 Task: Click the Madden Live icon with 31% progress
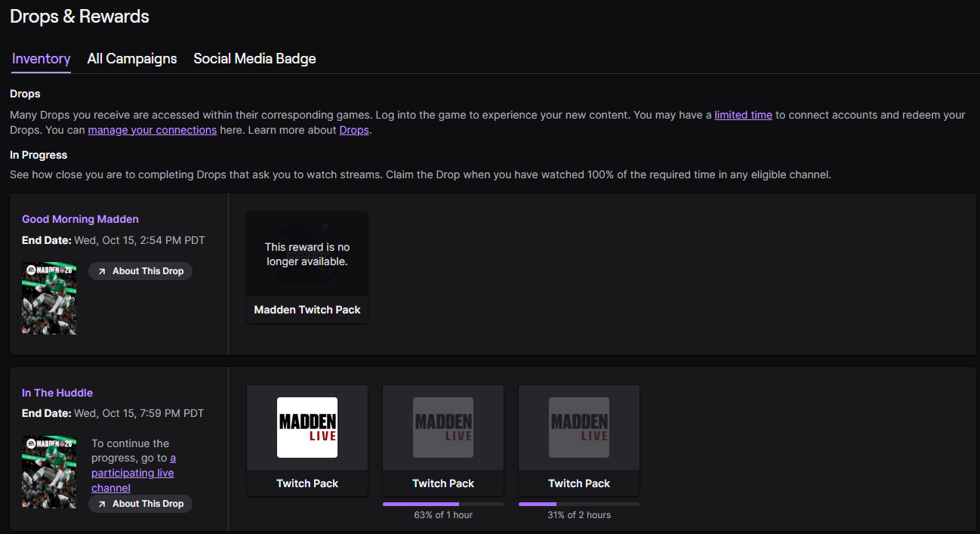pyautogui.click(x=579, y=428)
